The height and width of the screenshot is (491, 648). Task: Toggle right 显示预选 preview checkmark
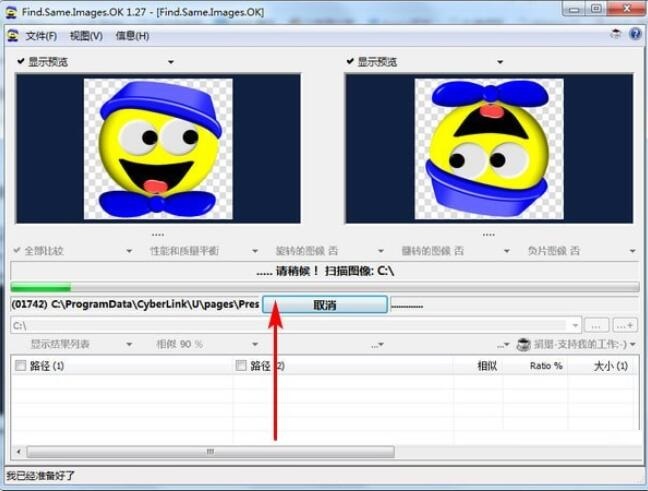[x=350, y=62]
